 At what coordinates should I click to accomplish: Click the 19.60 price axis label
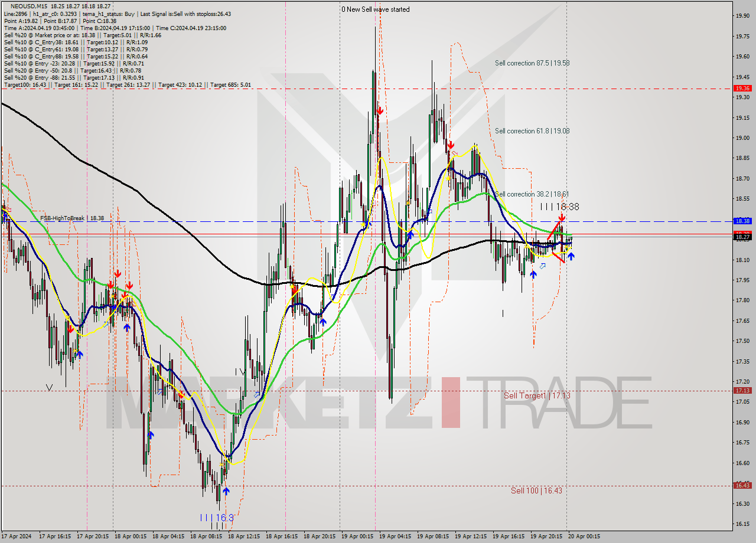(x=742, y=57)
